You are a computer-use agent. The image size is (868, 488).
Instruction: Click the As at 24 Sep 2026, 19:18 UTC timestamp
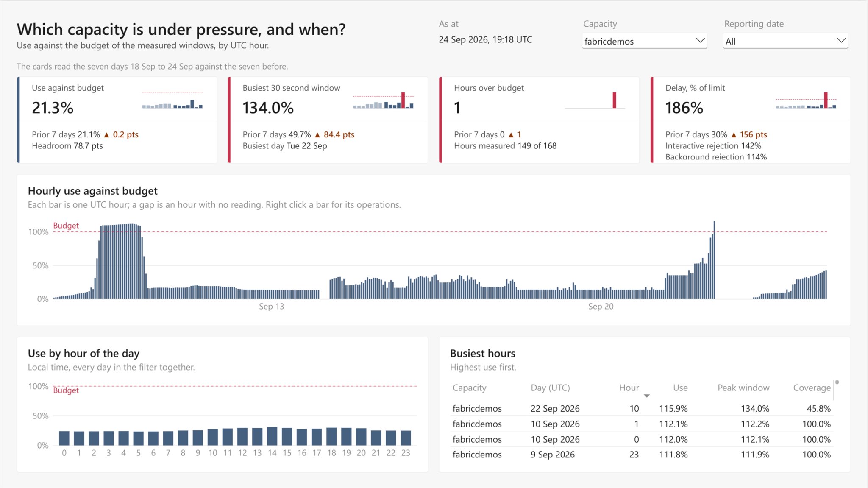pyautogui.click(x=485, y=39)
